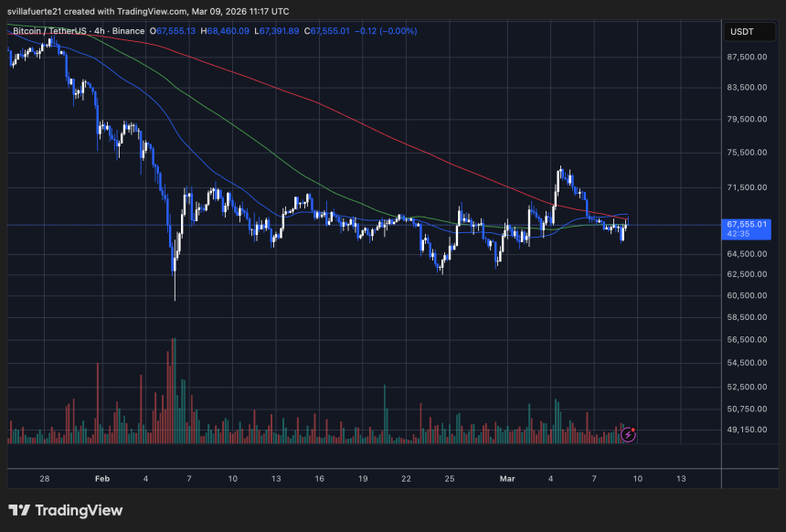Screen dimensions: 786x532
Task: Click the Feb label on the time axis
Action: 101,478
